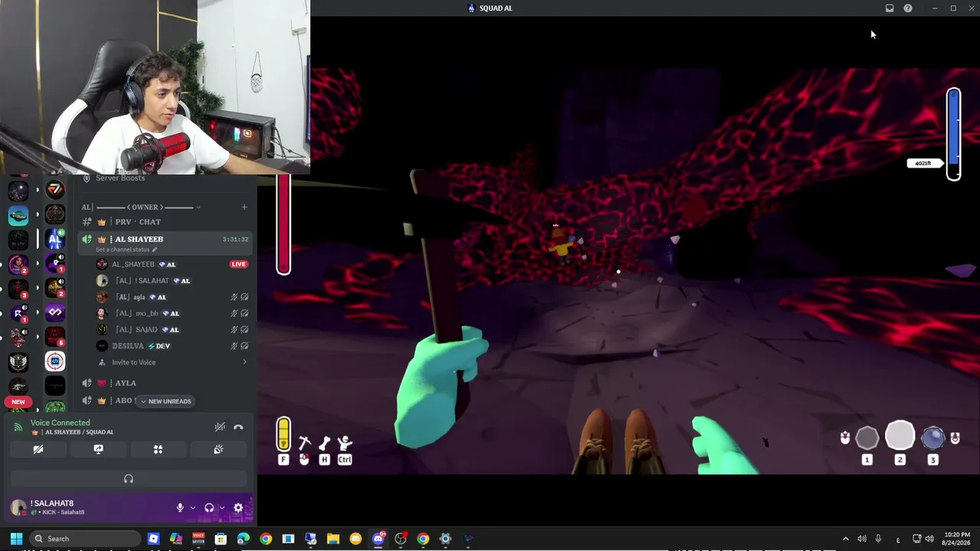This screenshot has height=551, width=980.
Task: Open File Explorer from the taskbar
Action: [333, 539]
